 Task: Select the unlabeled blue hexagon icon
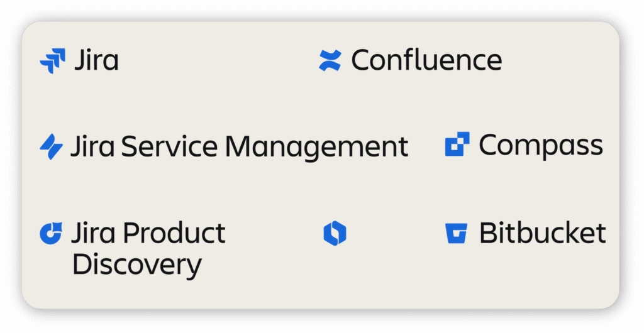335,233
